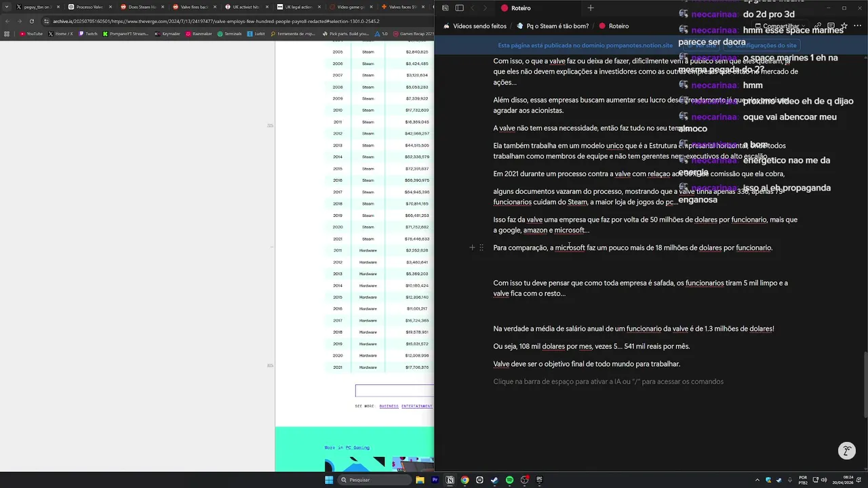
Task: Switch to the Does Steam Ha browser tab
Action: click(142, 7)
